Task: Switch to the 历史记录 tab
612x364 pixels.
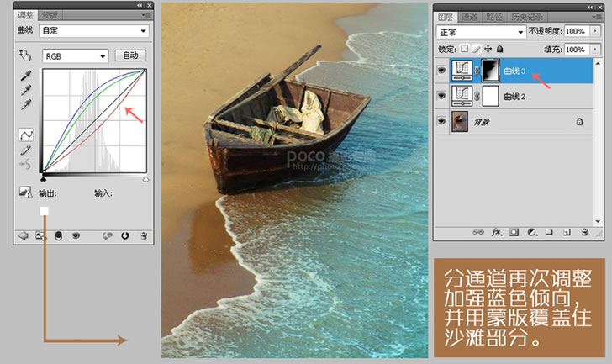Action: 527,17
